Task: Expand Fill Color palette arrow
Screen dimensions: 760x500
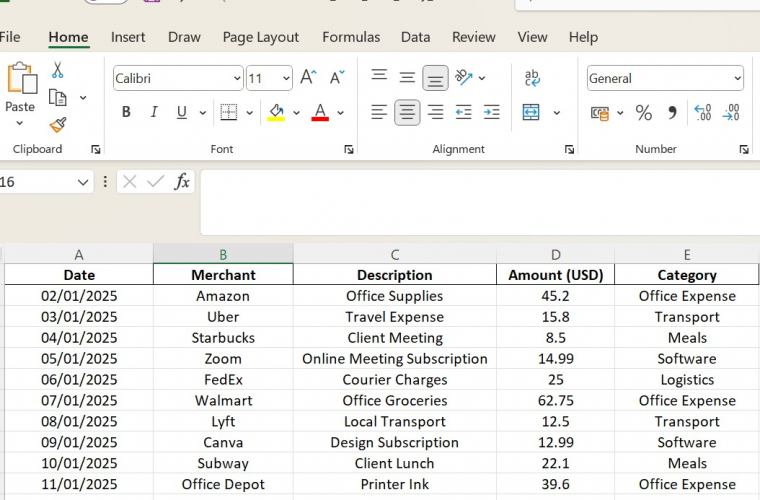Action: click(296, 113)
